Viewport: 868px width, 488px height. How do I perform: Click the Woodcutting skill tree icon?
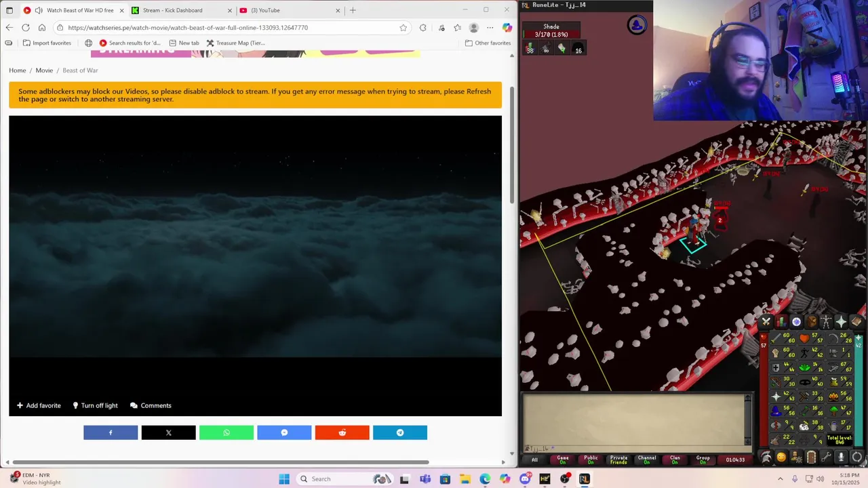(x=833, y=411)
